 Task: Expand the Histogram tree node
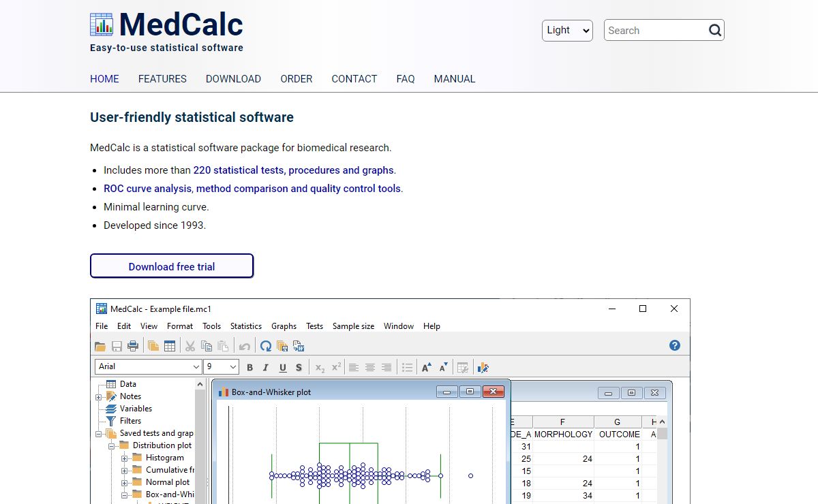click(124, 458)
